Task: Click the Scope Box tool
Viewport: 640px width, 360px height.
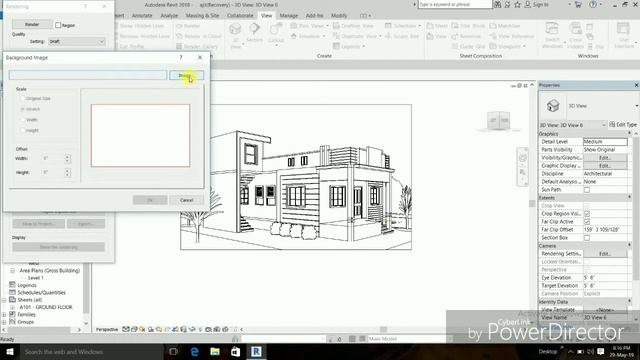Action: (x=402, y=36)
